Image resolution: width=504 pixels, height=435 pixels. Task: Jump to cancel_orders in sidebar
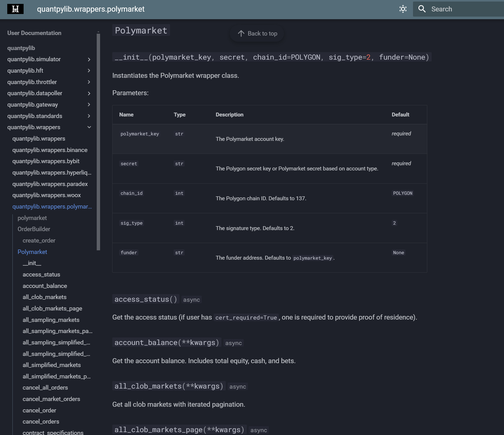[x=41, y=422]
